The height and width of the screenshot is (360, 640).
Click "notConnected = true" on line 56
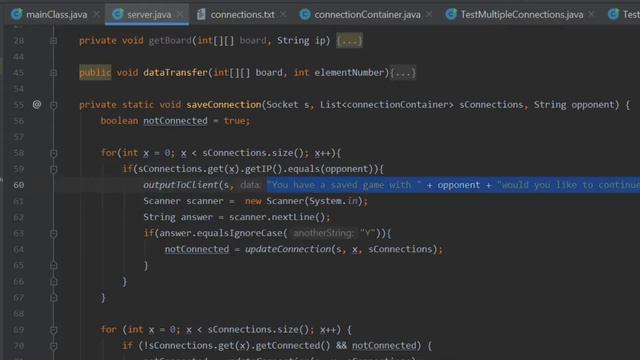tap(193, 121)
